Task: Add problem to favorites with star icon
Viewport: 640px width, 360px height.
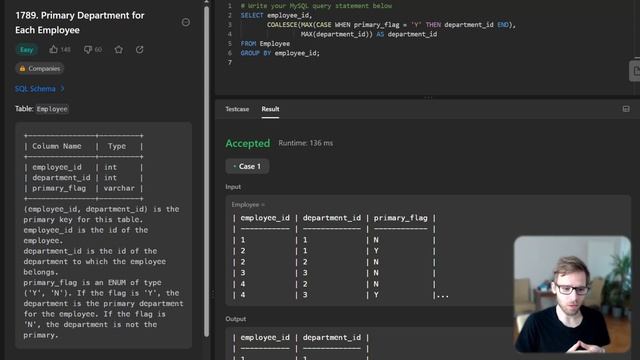Action: click(118, 49)
